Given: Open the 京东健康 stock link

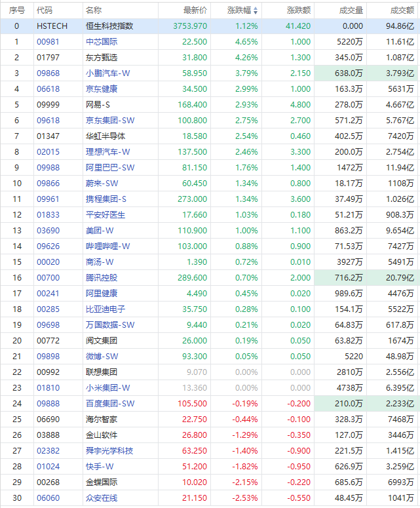Looking at the screenshot, I should pos(102,89).
